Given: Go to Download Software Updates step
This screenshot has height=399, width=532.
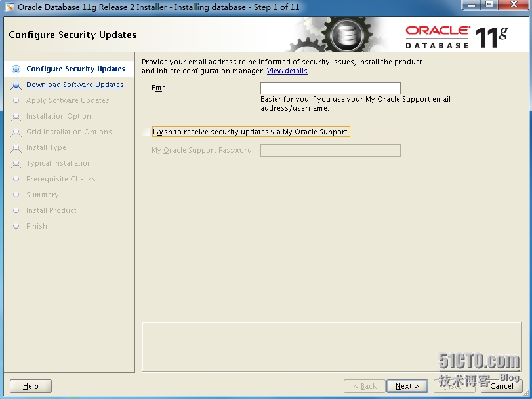Looking at the screenshot, I should [x=75, y=85].
